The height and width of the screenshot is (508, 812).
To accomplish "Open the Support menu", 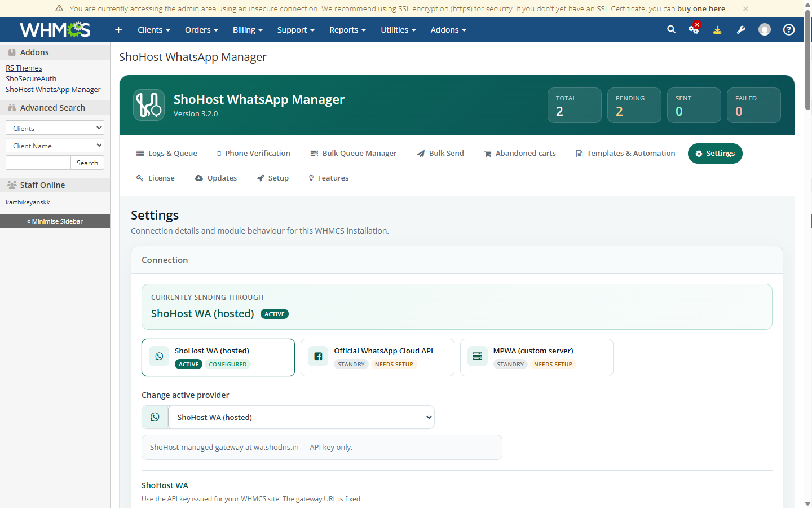I will tap(295, 30).
